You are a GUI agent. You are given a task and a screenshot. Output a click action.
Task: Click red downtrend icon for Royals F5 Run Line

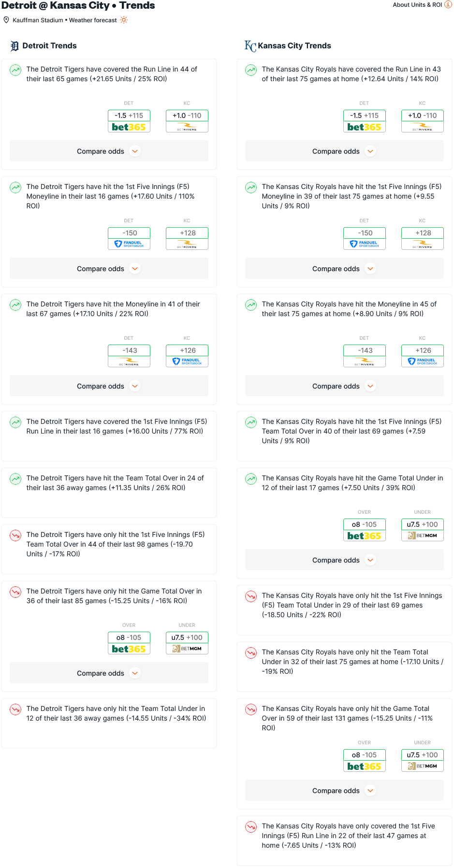click(x=251, y=827)
